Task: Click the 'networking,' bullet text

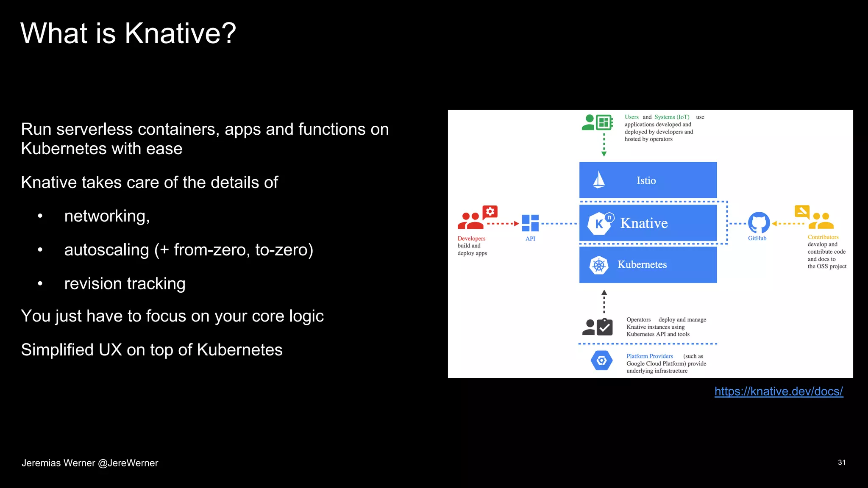Action: (x=107, y=216)
